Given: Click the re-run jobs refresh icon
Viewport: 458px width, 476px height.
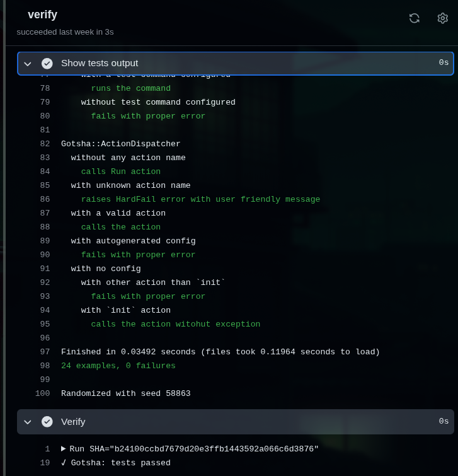Looking at the screenshot, I should 414,18.
